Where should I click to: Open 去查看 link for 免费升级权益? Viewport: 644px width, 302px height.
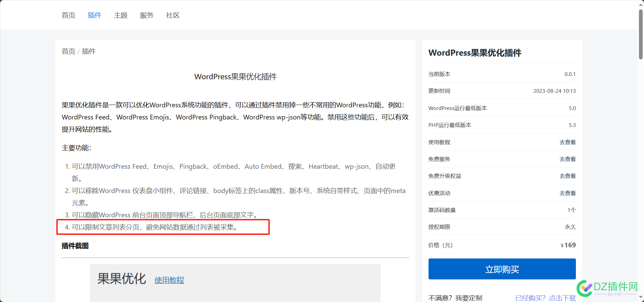coord(567,176)
